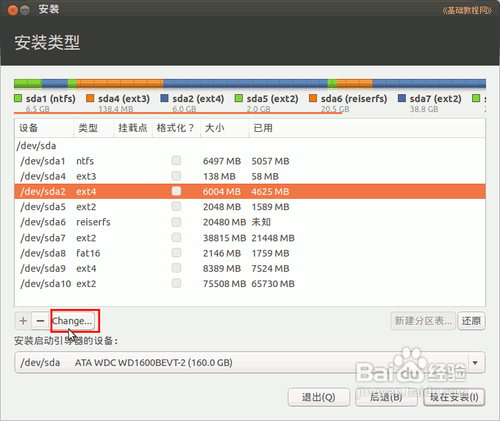
Task: Toggle format checkbox for /dev/sda9
Action: (x=176, y=268)
